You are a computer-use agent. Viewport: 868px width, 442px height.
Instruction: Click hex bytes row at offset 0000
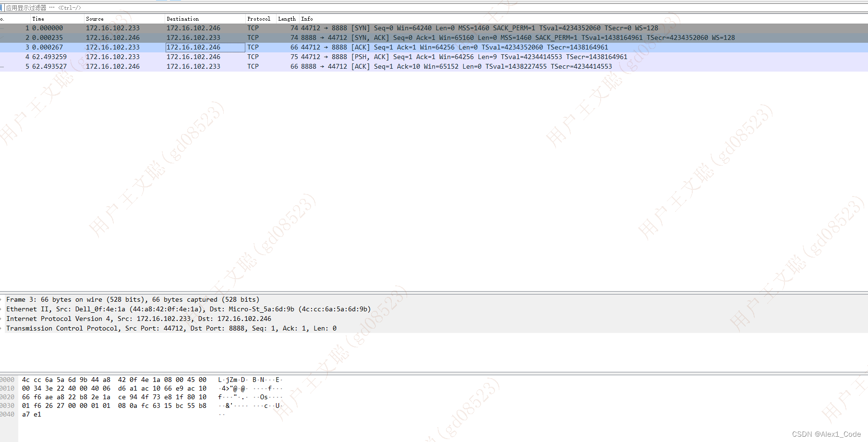coord(114,380)
